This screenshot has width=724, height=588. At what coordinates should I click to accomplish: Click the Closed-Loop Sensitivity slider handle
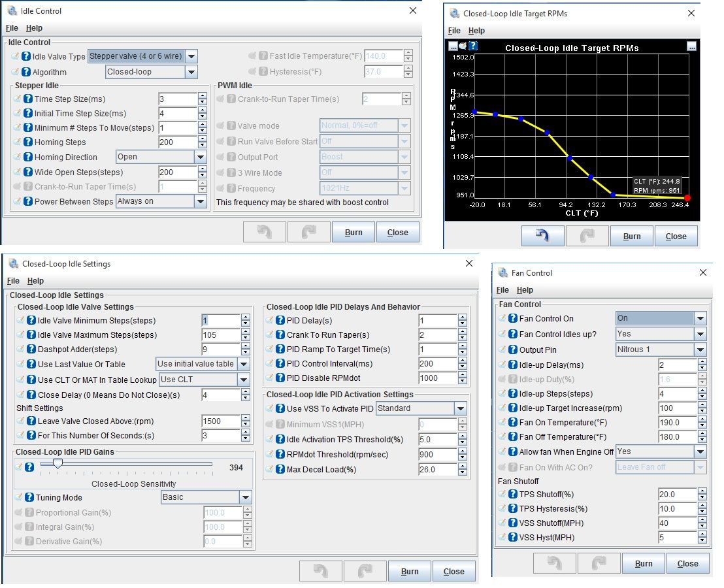point(58,463)
